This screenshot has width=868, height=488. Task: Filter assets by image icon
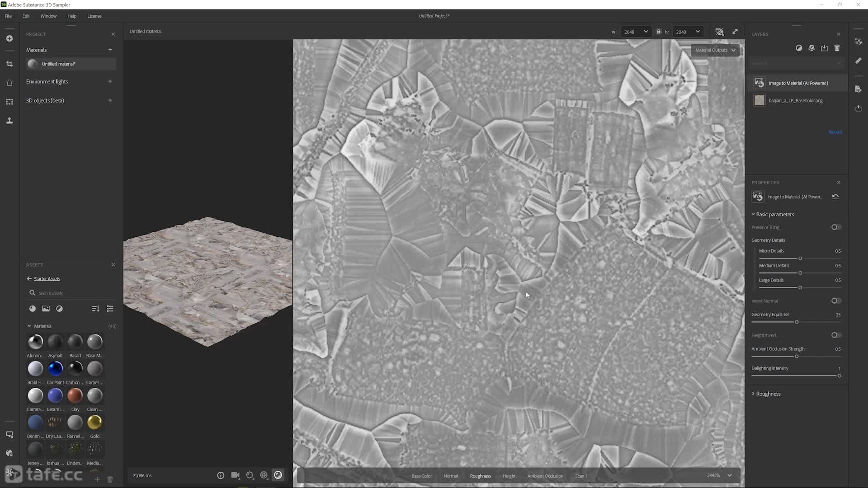click(x=46, y=309)
